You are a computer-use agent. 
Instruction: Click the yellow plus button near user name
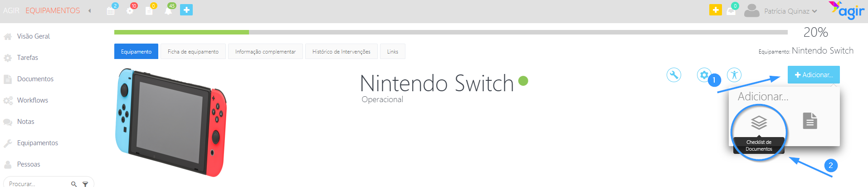pos(716,10)
